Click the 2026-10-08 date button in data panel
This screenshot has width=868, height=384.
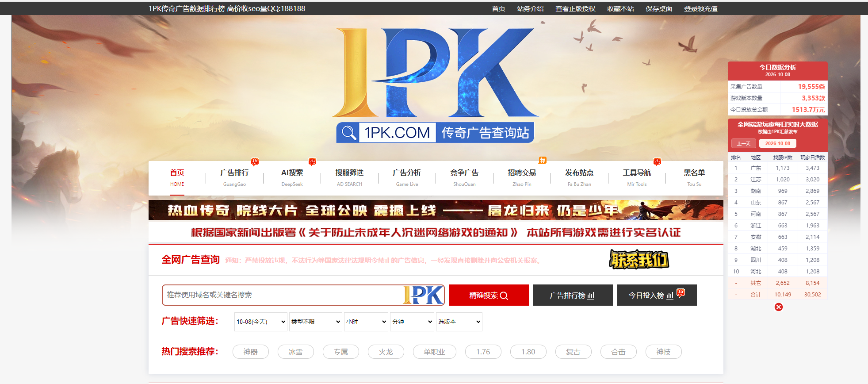[x=777, y=143]
